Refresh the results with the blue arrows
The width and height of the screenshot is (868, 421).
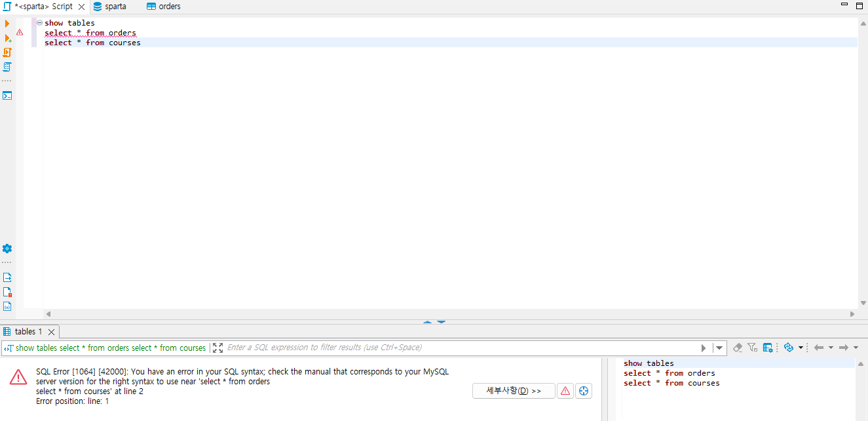point(789,348)
